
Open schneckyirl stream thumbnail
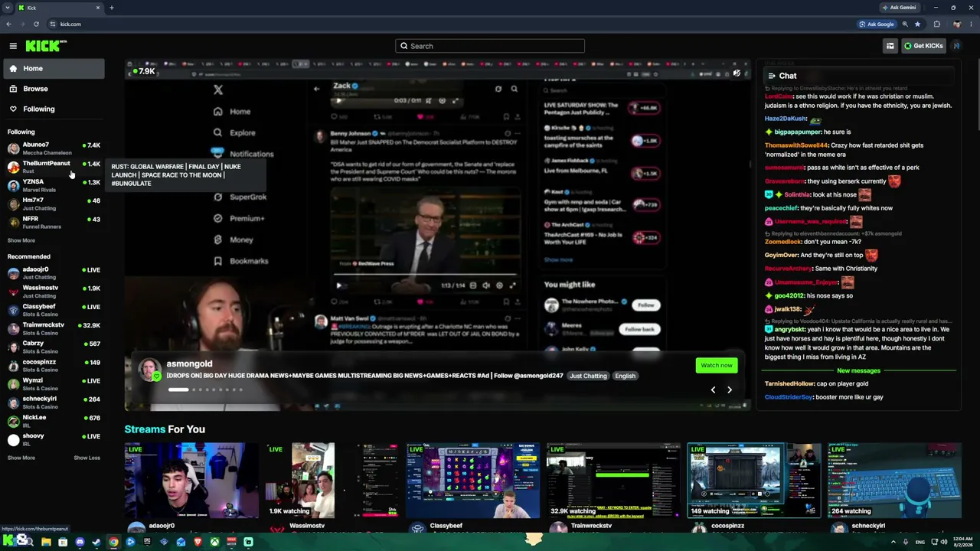(895, 480)
